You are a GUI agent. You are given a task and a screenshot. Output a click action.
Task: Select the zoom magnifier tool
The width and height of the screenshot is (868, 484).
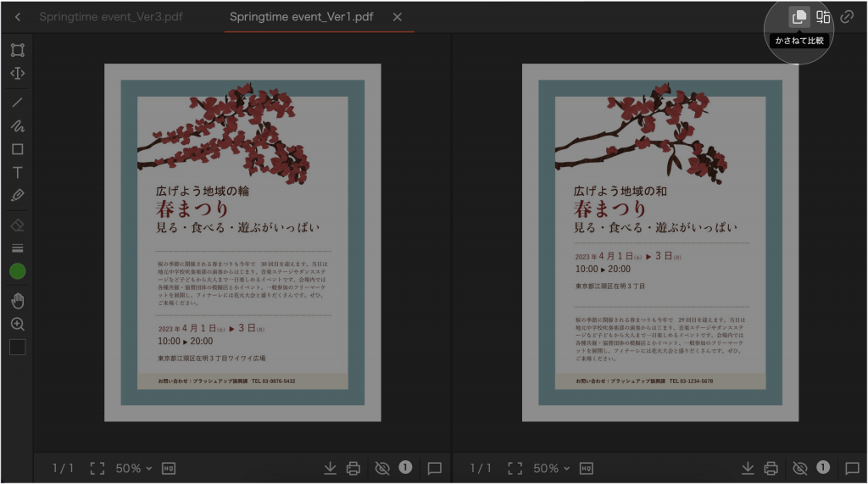click(x=18, y=324)
